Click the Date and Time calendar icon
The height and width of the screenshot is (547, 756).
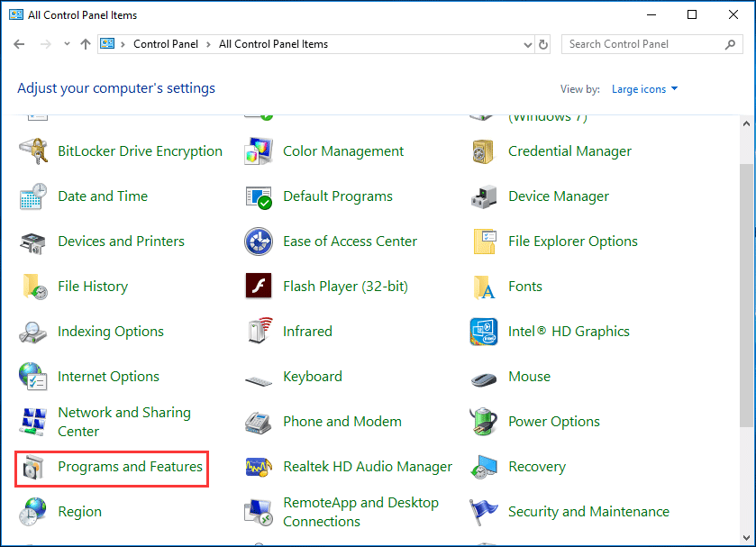[x=33, y=196]
